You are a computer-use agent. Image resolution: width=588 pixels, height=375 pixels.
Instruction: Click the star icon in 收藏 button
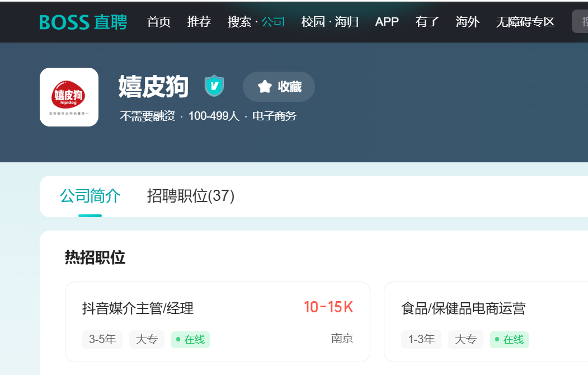coord(265,87)
